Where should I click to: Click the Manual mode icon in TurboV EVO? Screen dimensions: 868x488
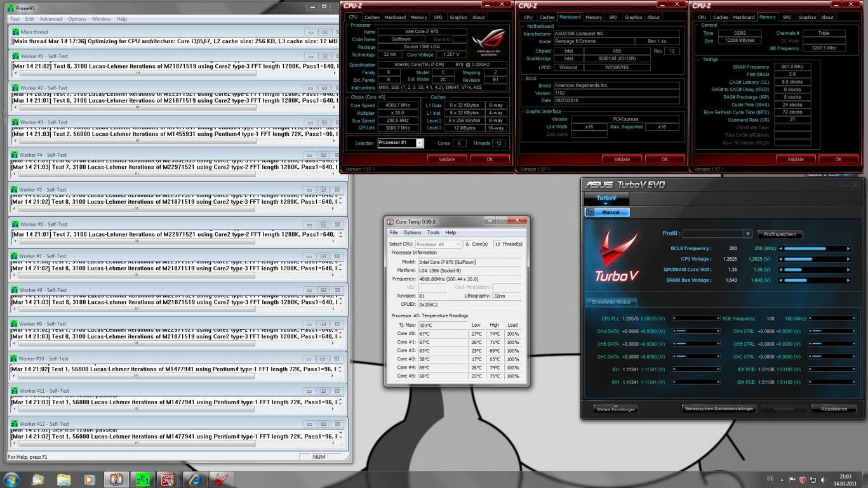click(x=591, y=212)
